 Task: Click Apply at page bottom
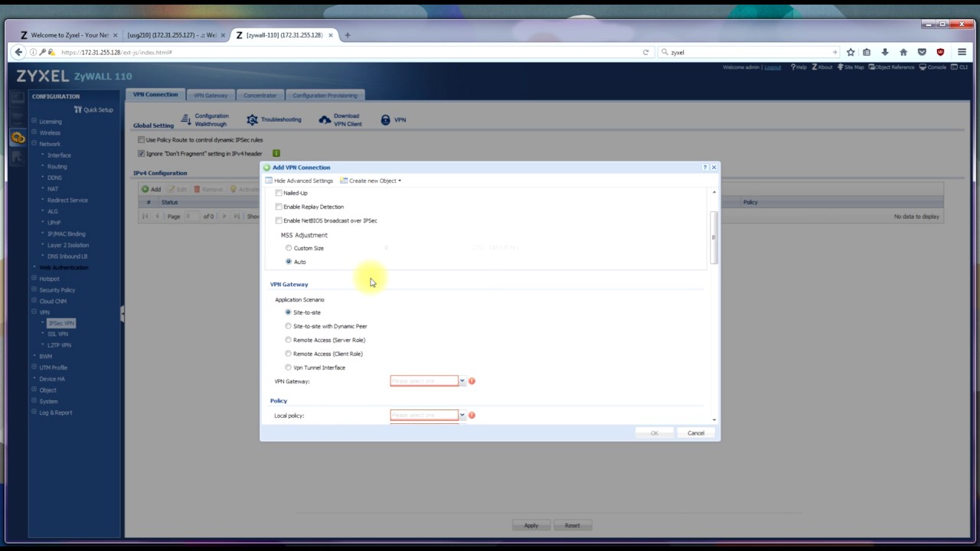click(531, 526)
